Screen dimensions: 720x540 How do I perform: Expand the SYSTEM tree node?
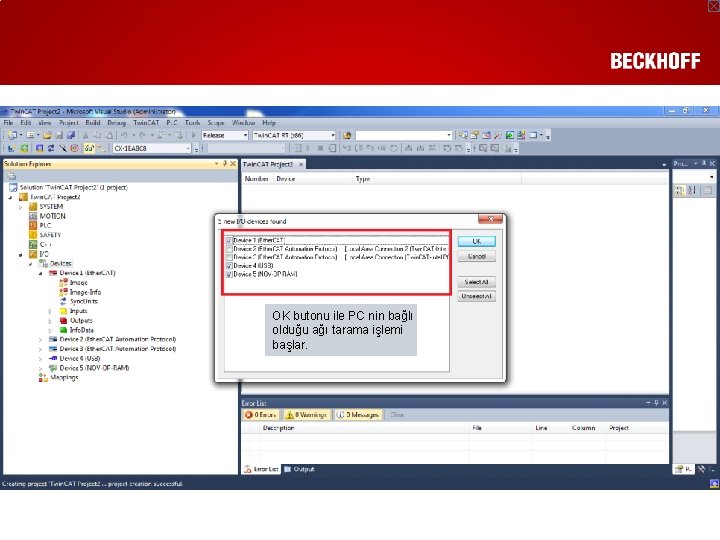click(20, 207)
